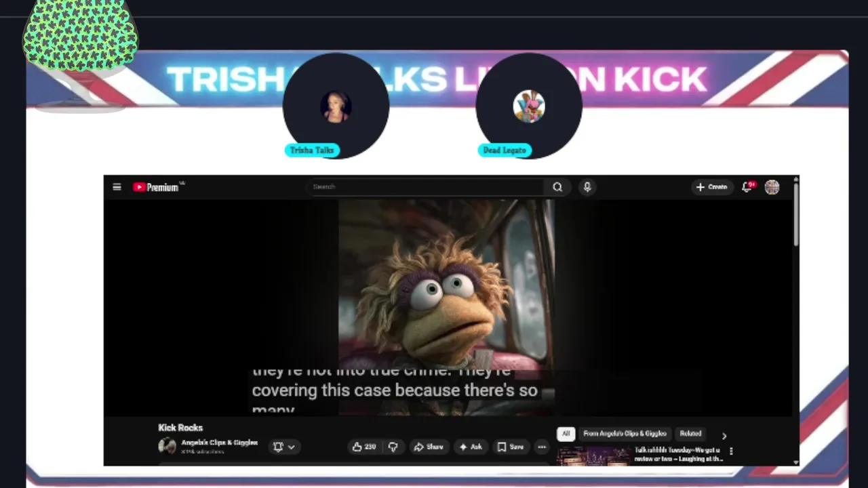Open the account avatar menu
Viewport: 868px width, 488px height.
pos(772,187)
